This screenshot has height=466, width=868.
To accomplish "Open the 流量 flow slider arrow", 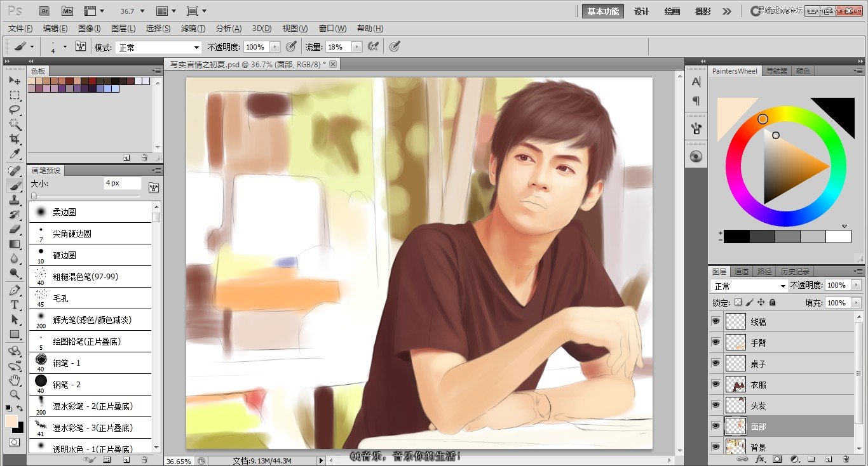I will (356, 47).
